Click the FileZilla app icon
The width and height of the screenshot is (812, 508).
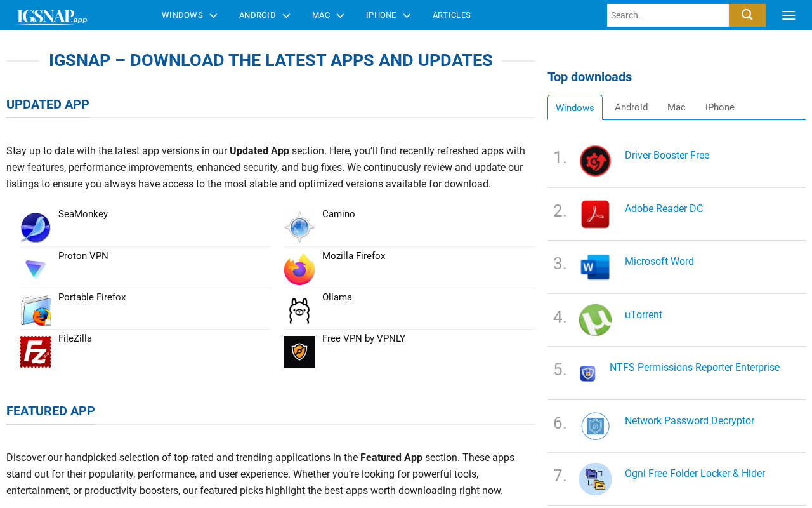click(x=36, y=352)
